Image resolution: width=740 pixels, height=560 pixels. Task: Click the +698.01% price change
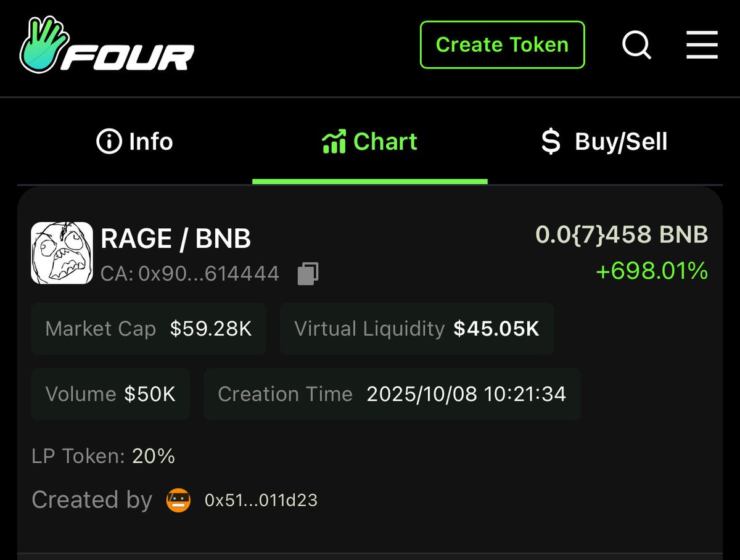(651, 271)
